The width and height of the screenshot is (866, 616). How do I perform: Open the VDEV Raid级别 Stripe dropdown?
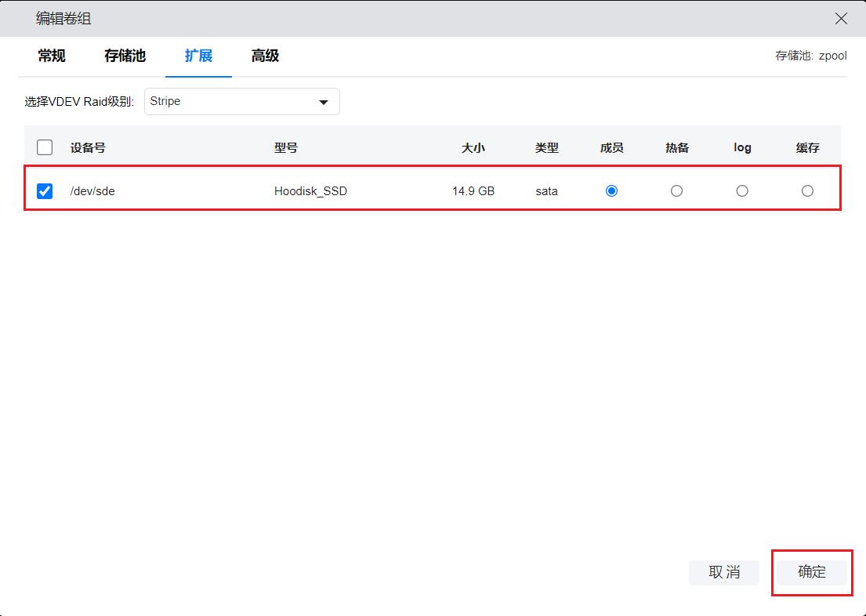click(x=241, y=102)
